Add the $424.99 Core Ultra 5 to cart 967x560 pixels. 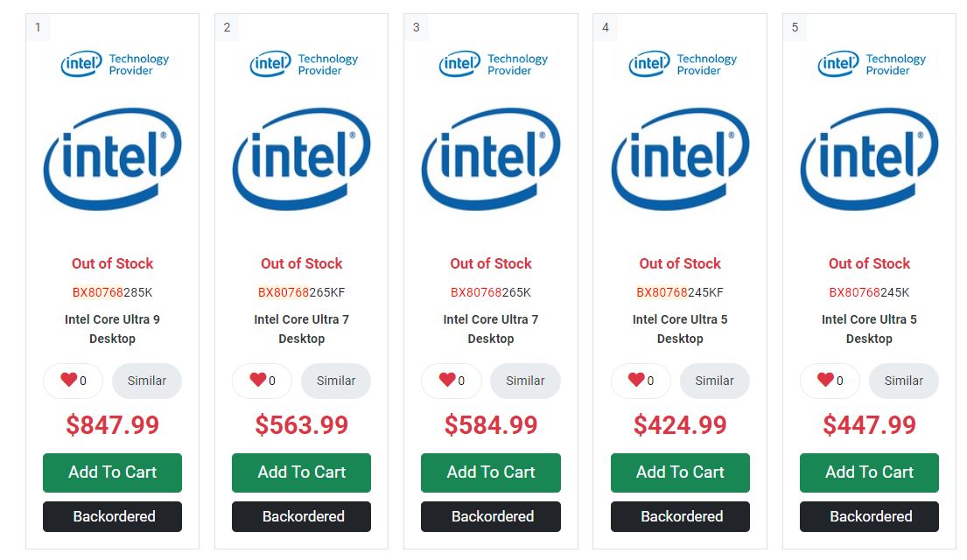[680, 472]
